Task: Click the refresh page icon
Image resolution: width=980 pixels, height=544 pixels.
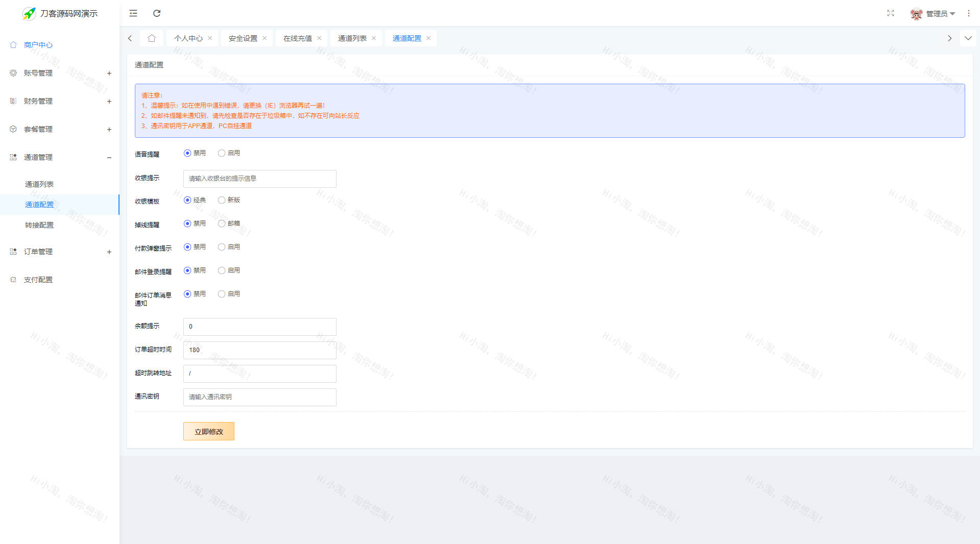Action: pyautogui.click(x=157, y=13)
